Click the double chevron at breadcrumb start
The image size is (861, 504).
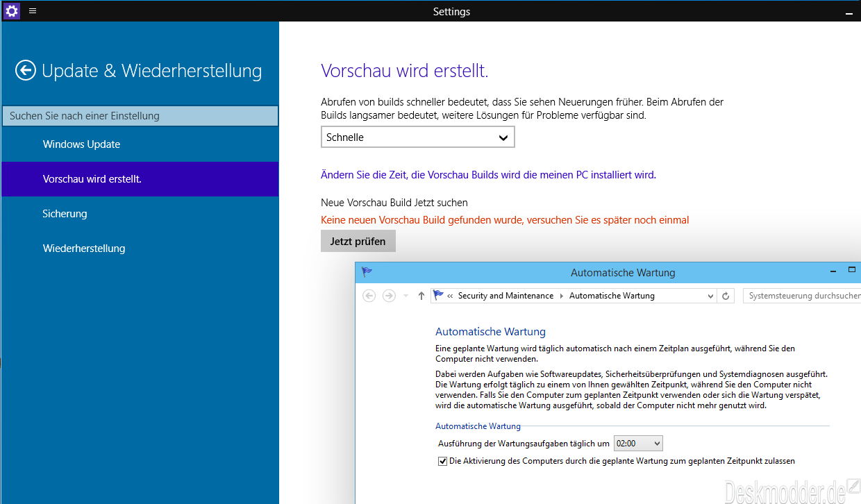[450, 296]
